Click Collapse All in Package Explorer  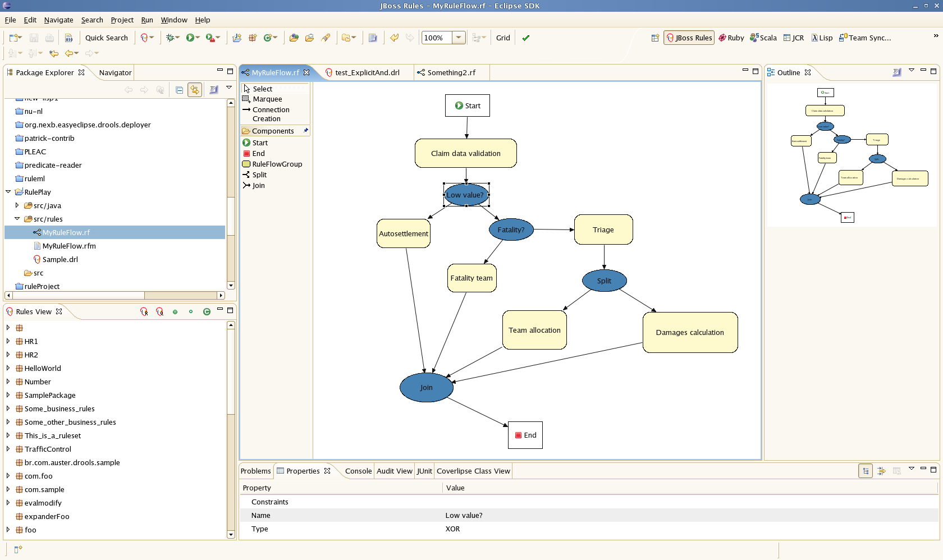(179, 90)
